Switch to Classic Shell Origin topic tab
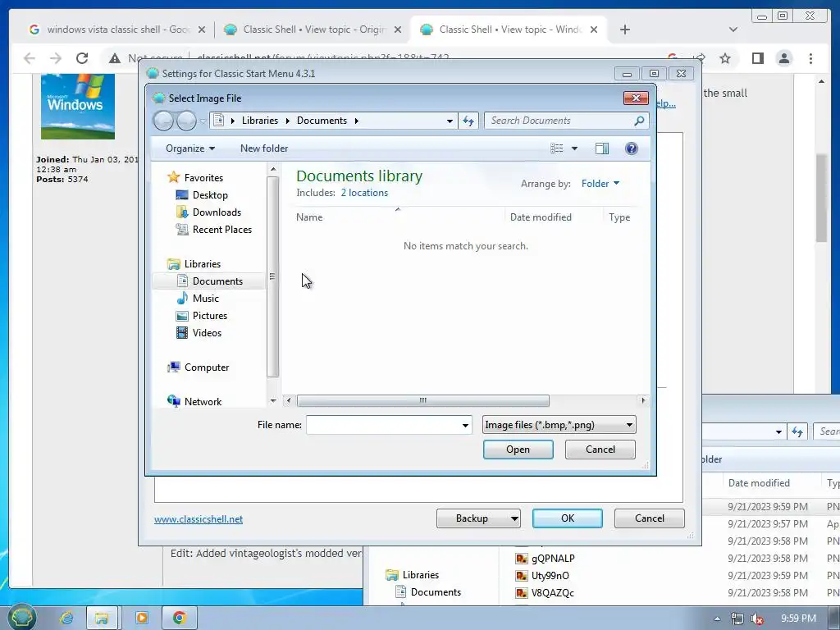Screen dimensions: 840x630 pos(314,30)
